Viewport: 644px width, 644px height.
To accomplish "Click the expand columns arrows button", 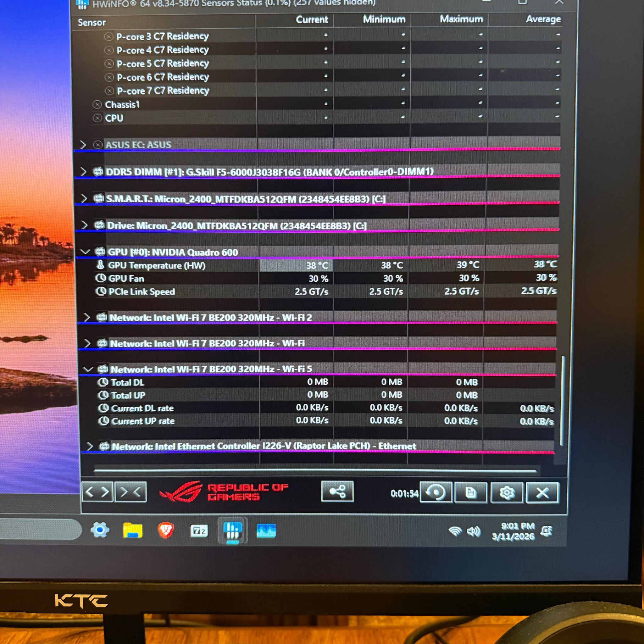I will tap(97, 492).
